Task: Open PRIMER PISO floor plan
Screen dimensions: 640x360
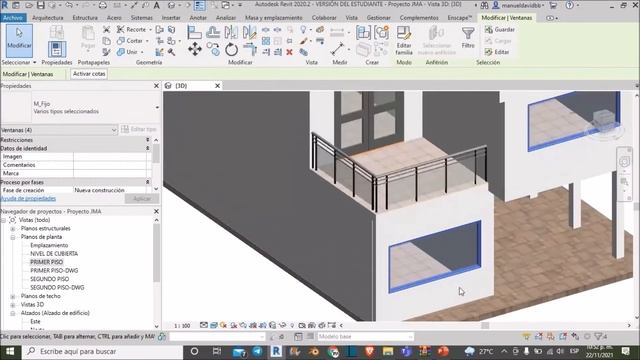Action: click(47, 262)
